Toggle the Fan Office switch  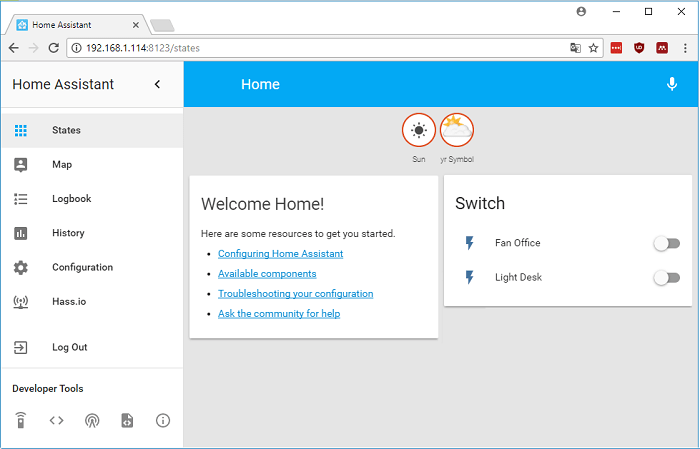click(666, 243)
